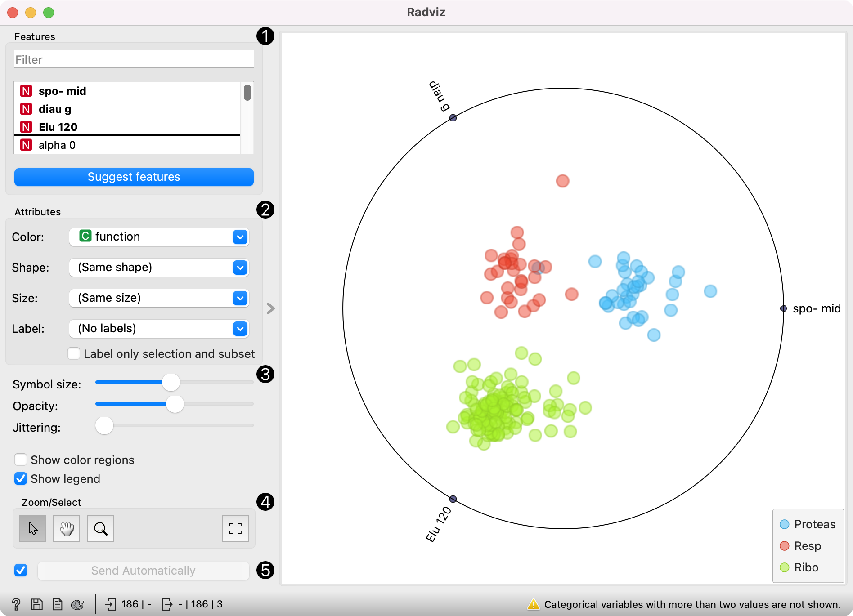Viewport: 853px width, 616px height.
Task: Choose the magnifier zoom tool
Action: (x=101, y=529)
